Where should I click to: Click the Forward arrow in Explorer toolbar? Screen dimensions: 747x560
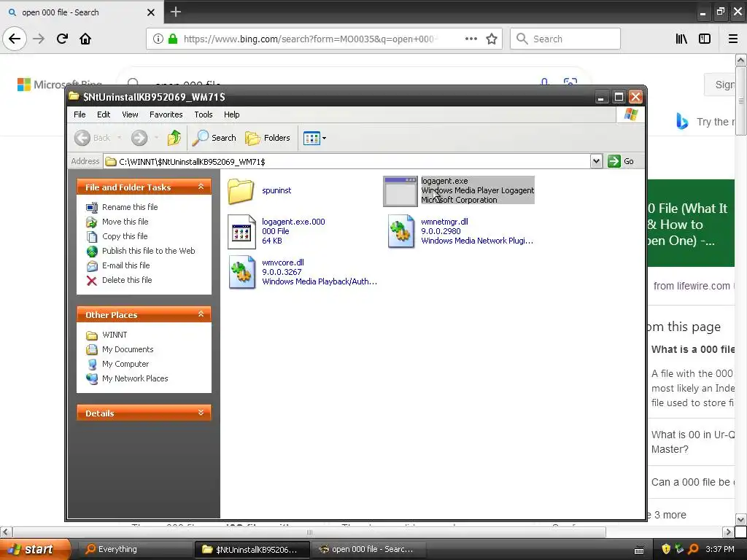(x=139, y=138)
